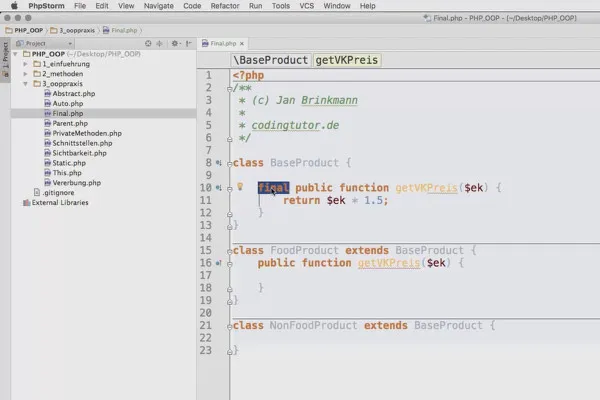Click the overriding method gutter icon line 16
Image resolution: width=600 pixels, height=400 pixels.
click(218, 263)
